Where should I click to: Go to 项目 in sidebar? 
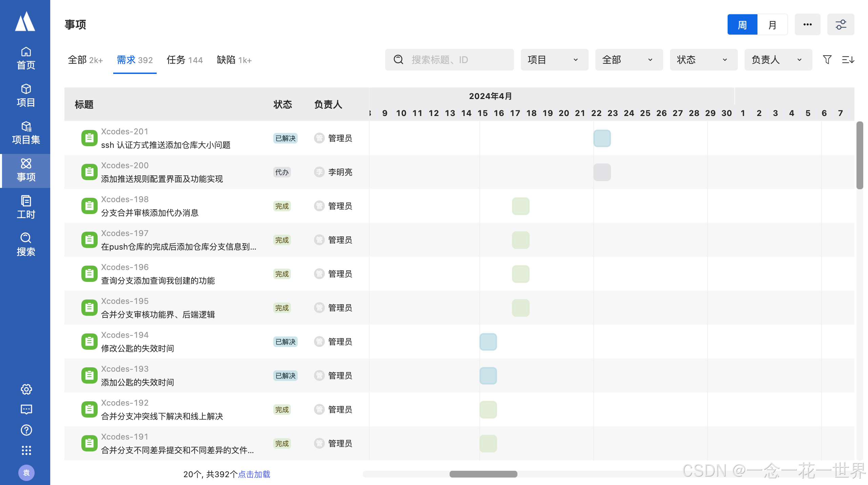(26, 95)
